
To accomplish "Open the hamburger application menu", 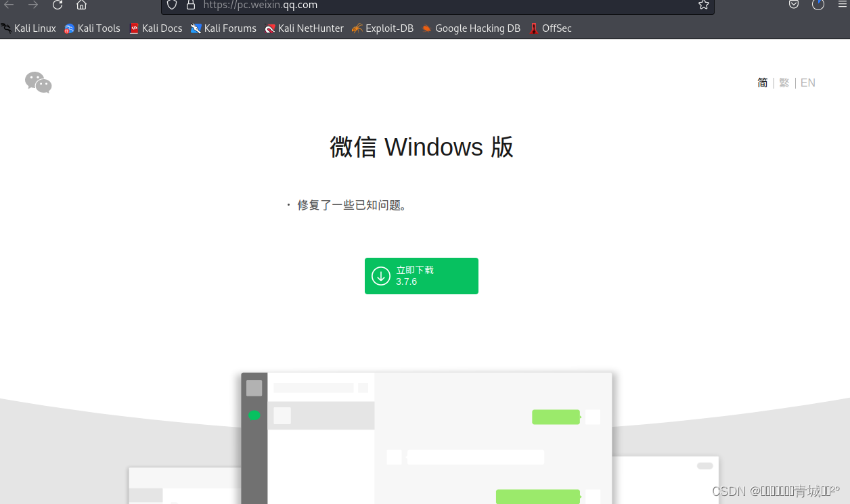I will [x=843, y=4].
